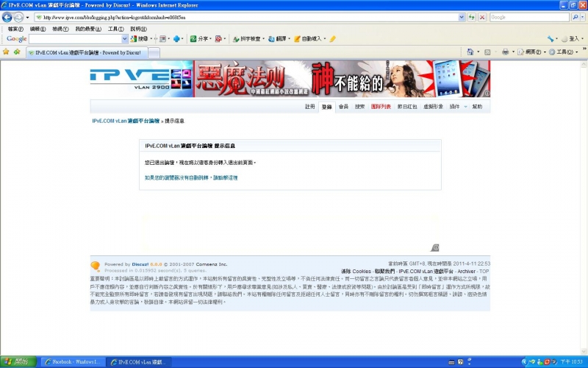This screenshot has height=368, width=588.
Task: Click the Windows 開始 Start button
Action: coord(18,362)
